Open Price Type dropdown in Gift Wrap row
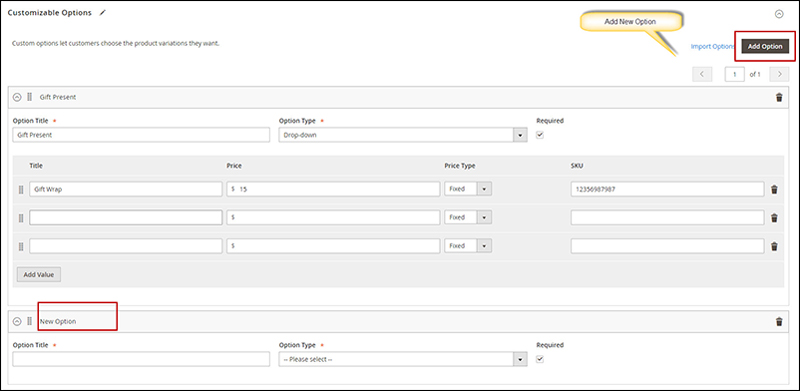 tap(468, 189)
